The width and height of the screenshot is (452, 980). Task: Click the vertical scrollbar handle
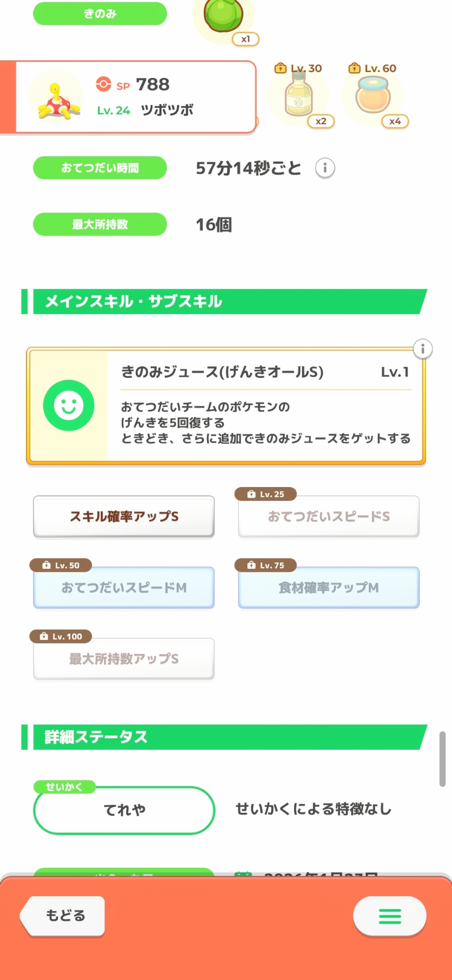click(x=442, y=759)
